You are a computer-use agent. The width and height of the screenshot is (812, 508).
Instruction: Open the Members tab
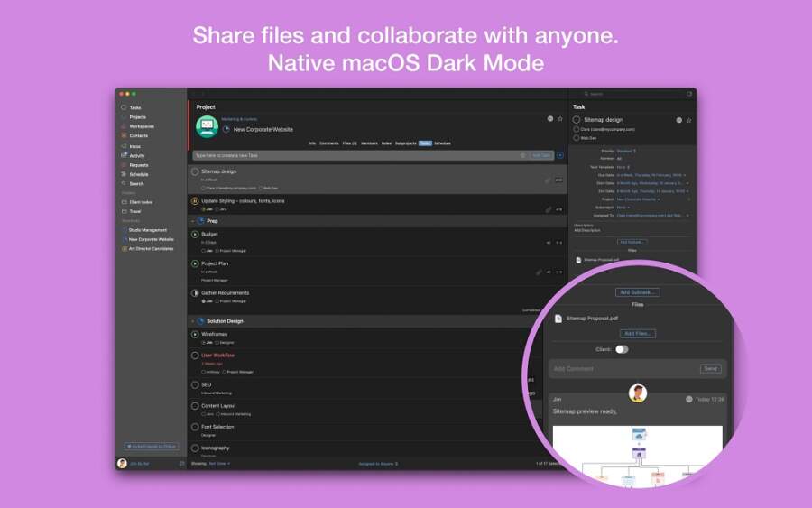(369, 143)
